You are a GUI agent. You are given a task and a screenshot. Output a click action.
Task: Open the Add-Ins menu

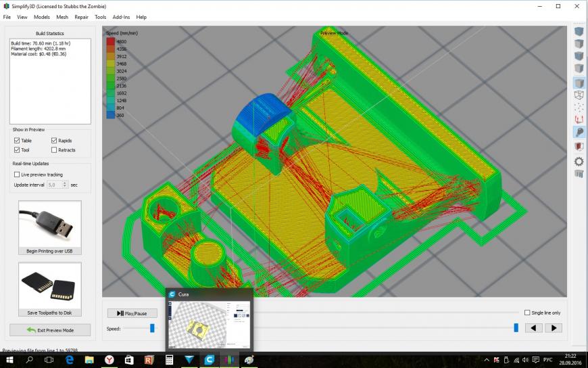121,17
